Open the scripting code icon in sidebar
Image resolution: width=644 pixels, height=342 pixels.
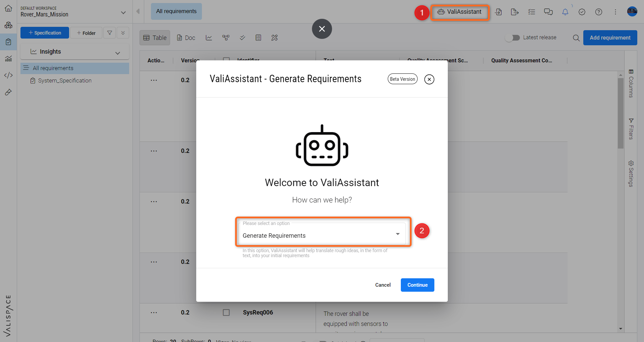tap(8, 75)
